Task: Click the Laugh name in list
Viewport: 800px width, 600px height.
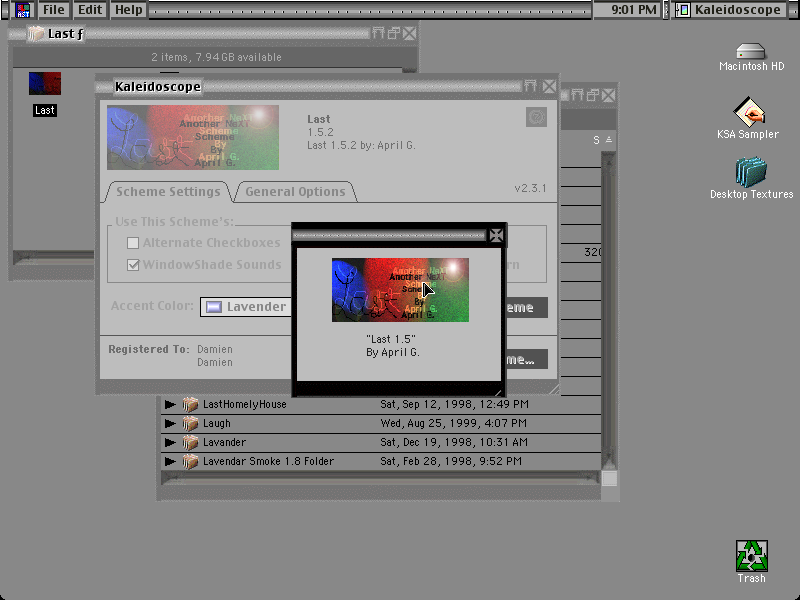Action: (x=216, y=423)
